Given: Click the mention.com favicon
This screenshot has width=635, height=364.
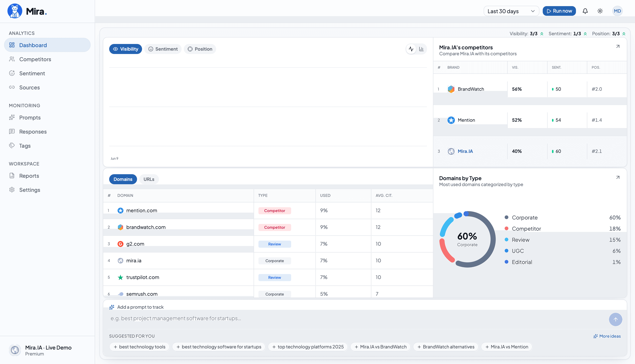Looking at the screenshot, I should click(120, 211).
